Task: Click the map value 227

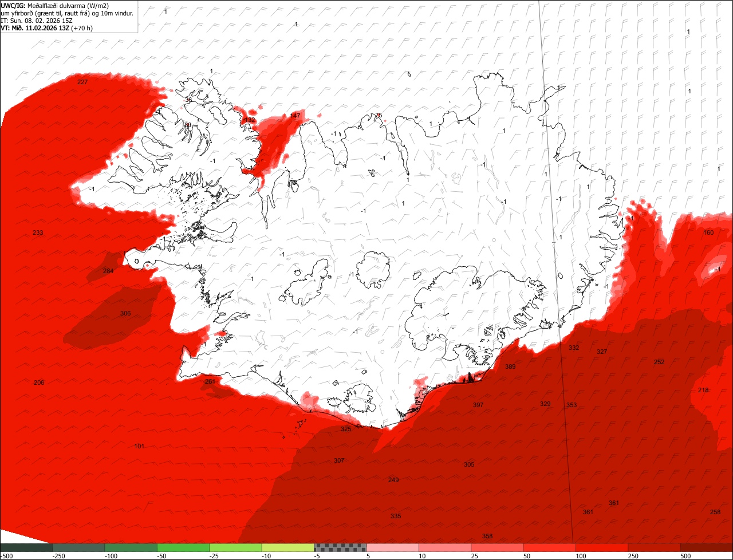Action: coord(82,82)
